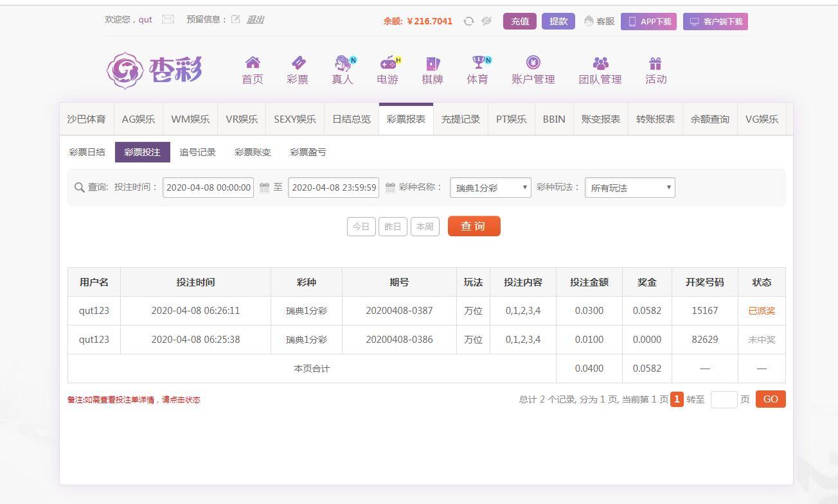
Task: Hide the balance with eye icon
Action: click(x=486, y=21)
